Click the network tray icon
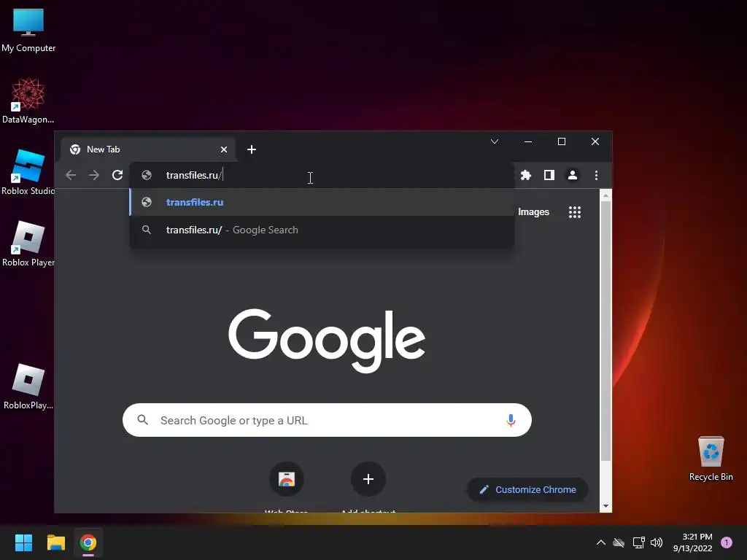 click(638, 542)
